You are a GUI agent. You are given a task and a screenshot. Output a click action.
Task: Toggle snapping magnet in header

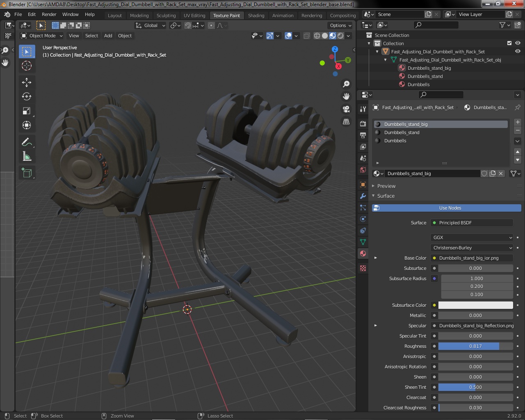coord(188,25)
